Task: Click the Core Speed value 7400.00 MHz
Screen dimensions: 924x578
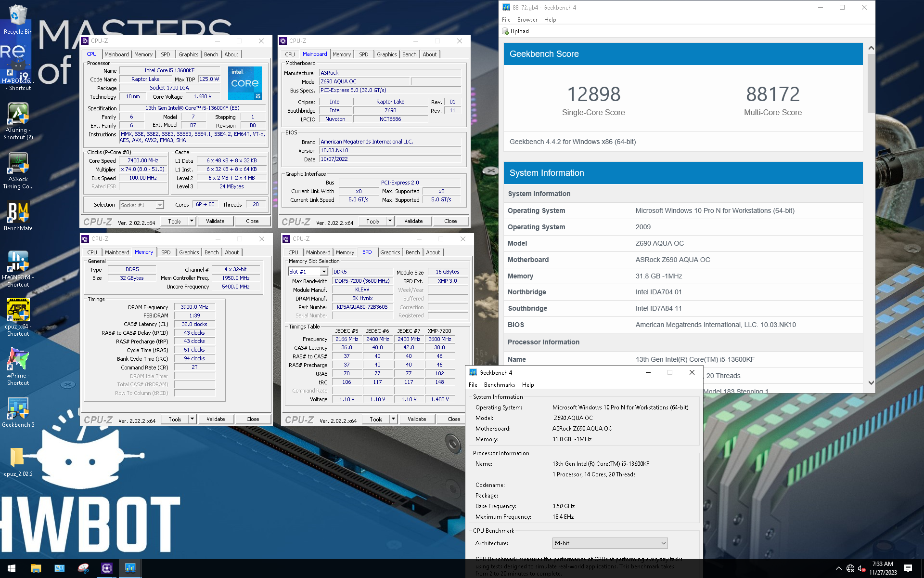Action: tap(143, 161)
